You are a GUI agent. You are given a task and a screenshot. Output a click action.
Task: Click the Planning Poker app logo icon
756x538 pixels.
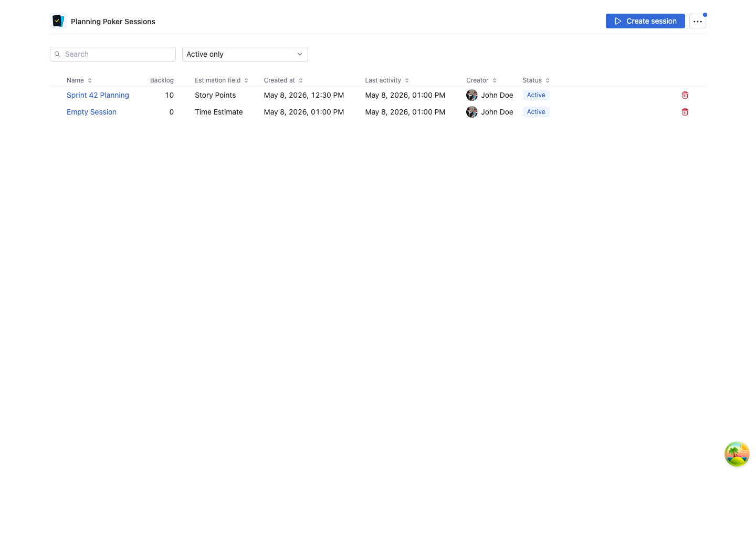point(58,21)
